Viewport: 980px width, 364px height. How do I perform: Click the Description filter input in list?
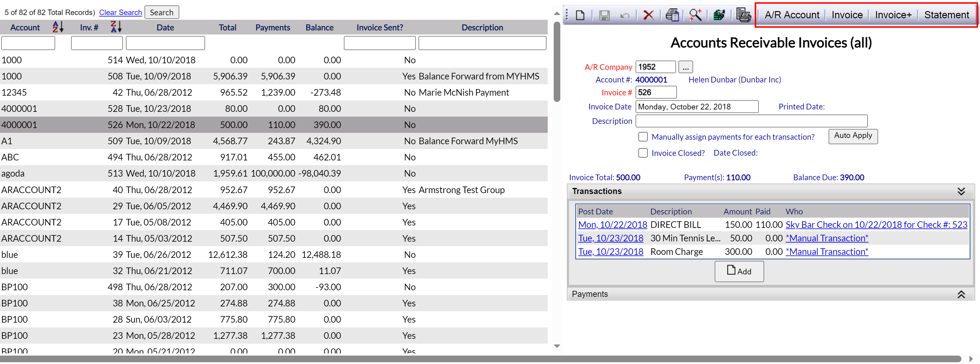(482, 43)
